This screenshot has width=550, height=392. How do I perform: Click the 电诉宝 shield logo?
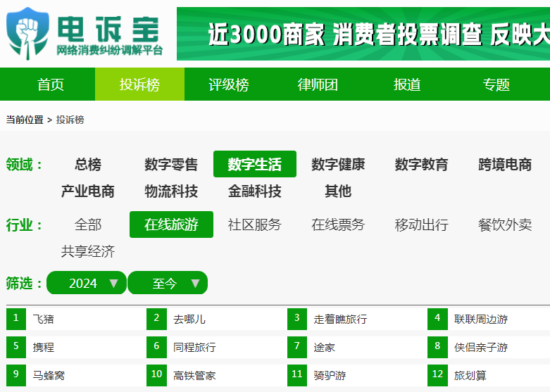(x=28, y=34)
